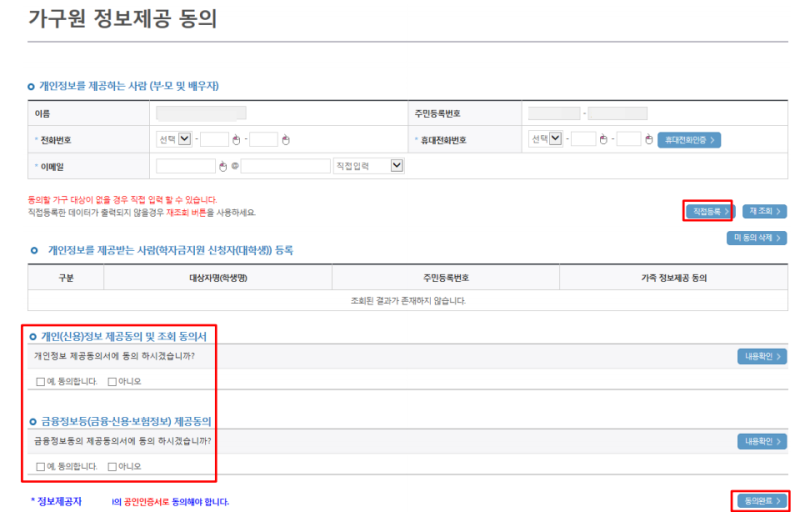Click the mouse-input icon after 전화번호 middle field
The width and height of the screenshot is (800, 512).
(x=236, y=140)
